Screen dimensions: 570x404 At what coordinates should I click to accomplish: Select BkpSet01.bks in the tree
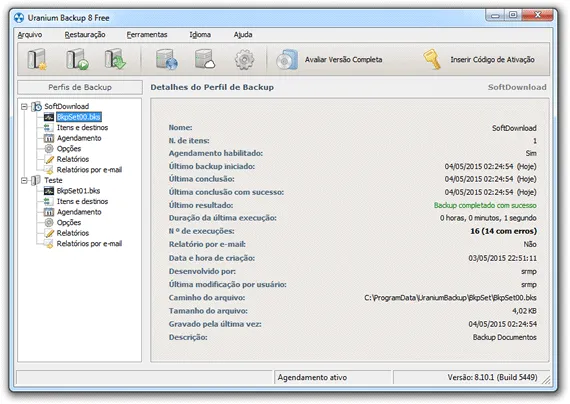[x=78, y=191]
